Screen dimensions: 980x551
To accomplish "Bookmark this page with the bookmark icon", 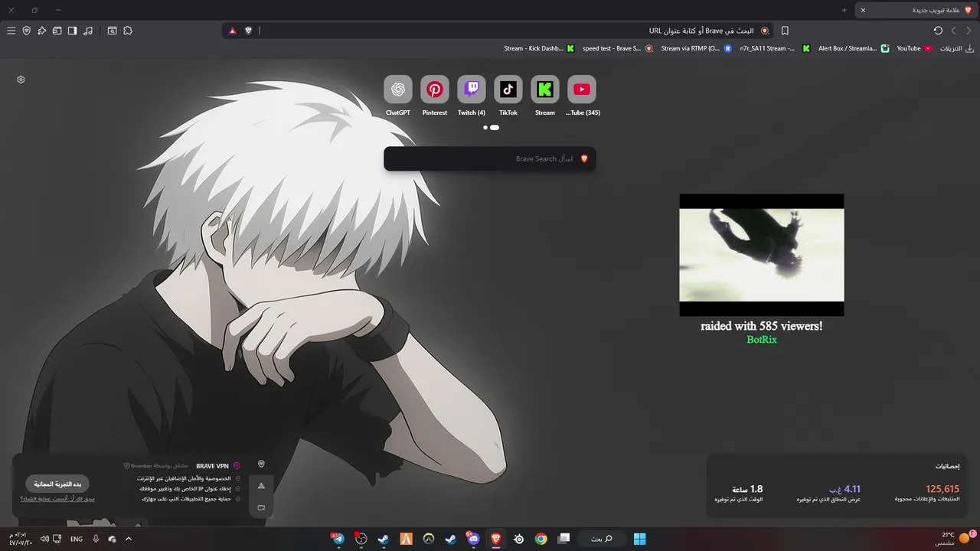I will pyautogui.click(x=785, y=31).
